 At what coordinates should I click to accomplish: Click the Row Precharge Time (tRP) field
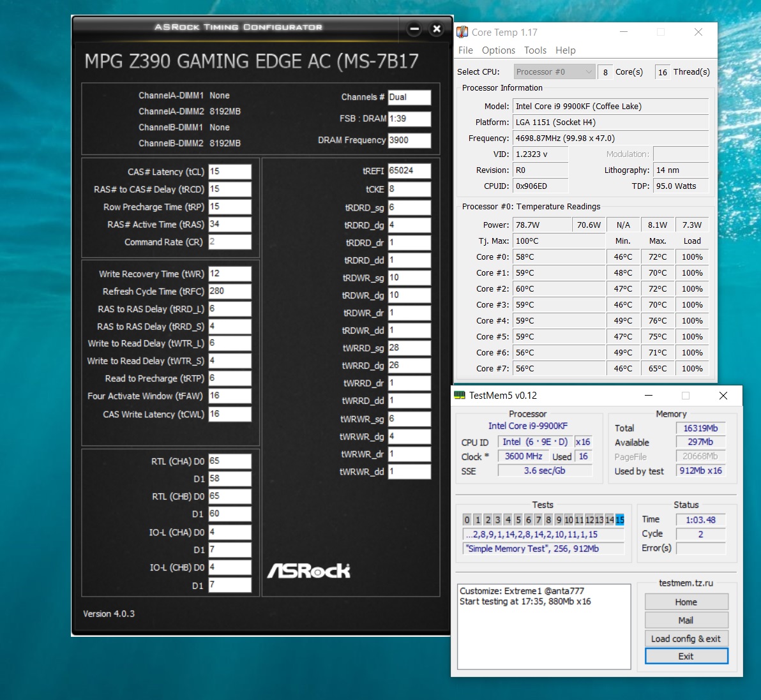230,207
